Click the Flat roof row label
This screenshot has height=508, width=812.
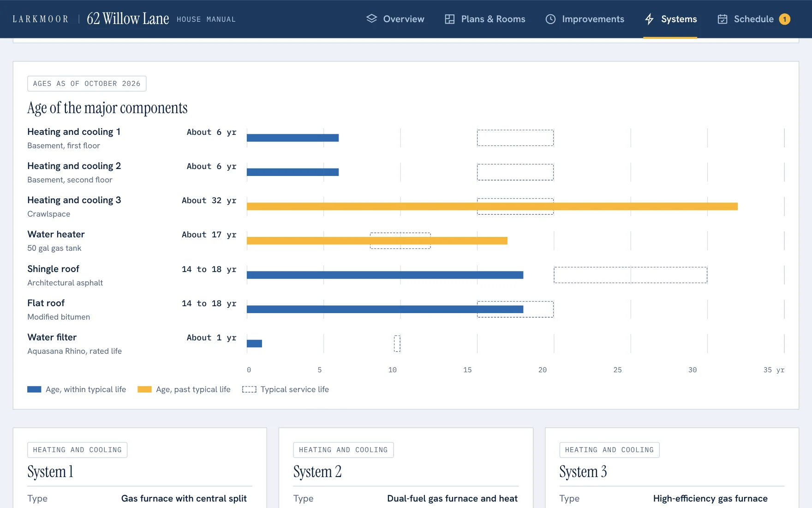[46, 303]
